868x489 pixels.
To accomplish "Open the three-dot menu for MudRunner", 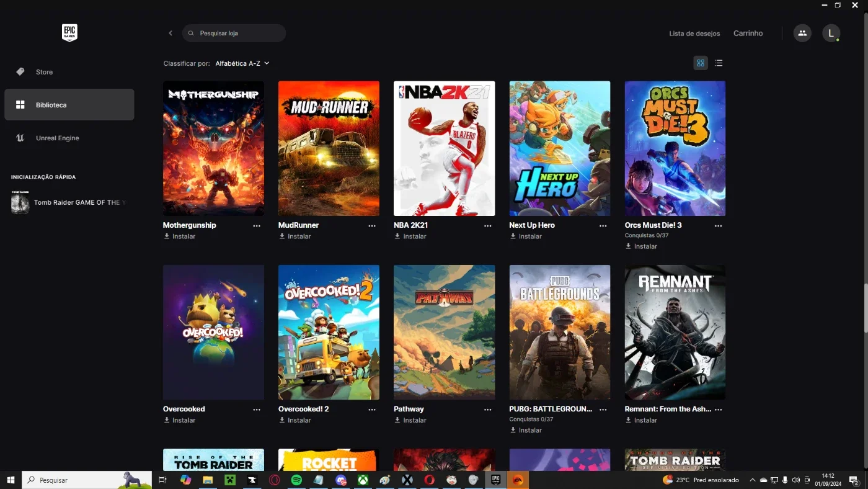I will click(x=372, y=226).
